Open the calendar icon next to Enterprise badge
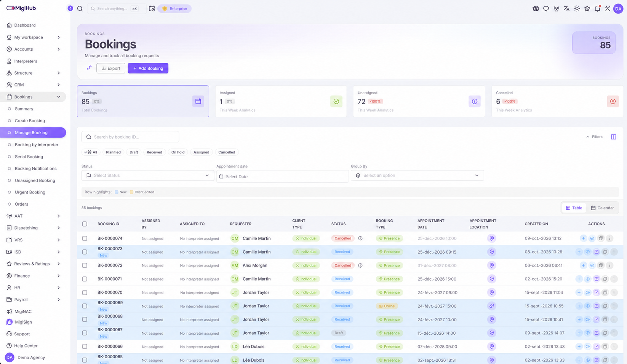 click(x=152, y=8)
